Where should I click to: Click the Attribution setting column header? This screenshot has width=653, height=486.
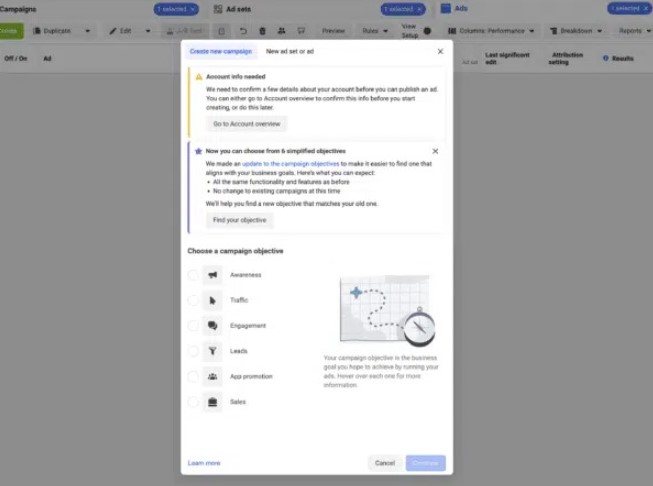click(x=565, y=58)
